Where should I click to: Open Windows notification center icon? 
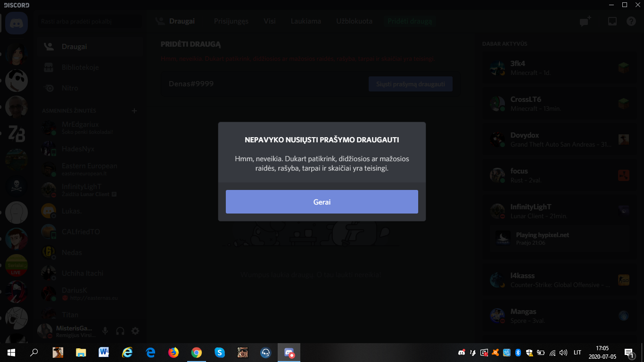coord(629,353)
